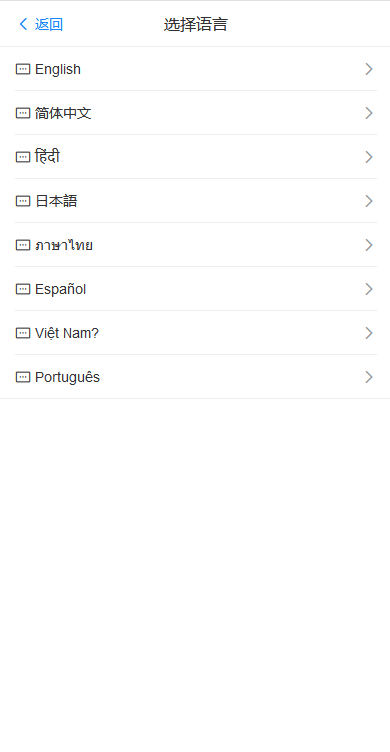
Task: Open the Português row chevron
Action: (368, 377)
